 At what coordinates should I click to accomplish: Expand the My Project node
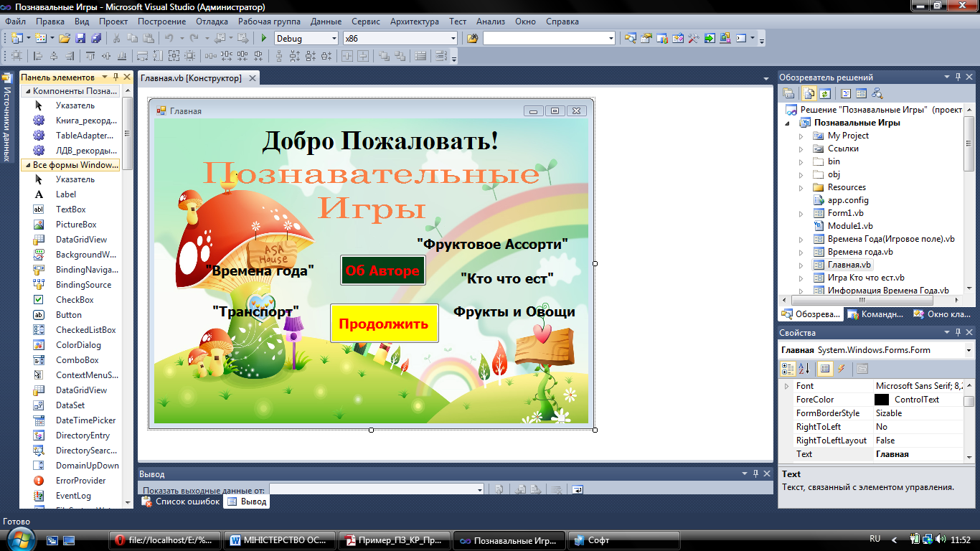(801, 136)
